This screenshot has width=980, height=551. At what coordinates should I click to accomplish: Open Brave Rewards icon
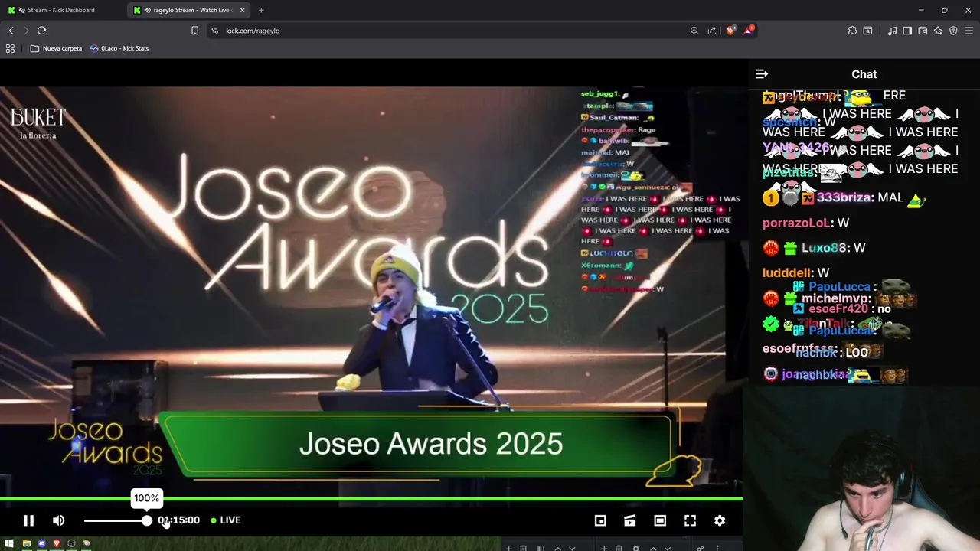749,31
